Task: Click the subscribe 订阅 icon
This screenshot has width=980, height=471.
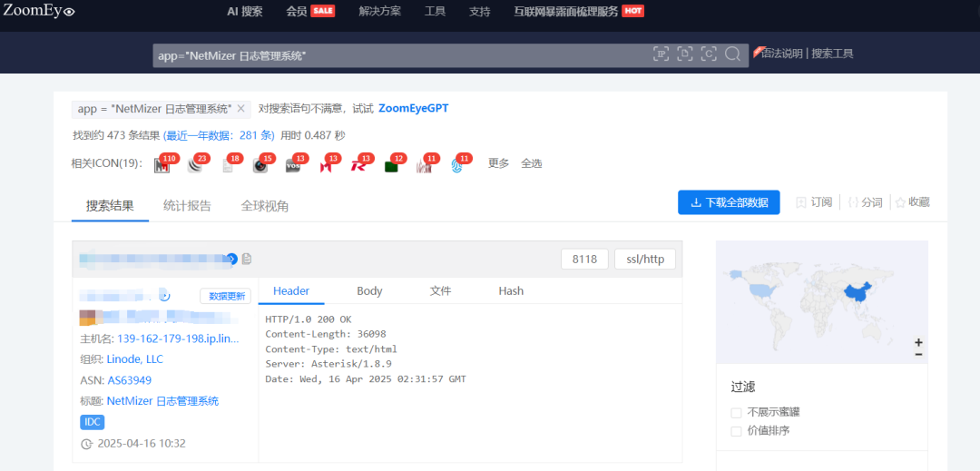Action: (x=800, y=202)
